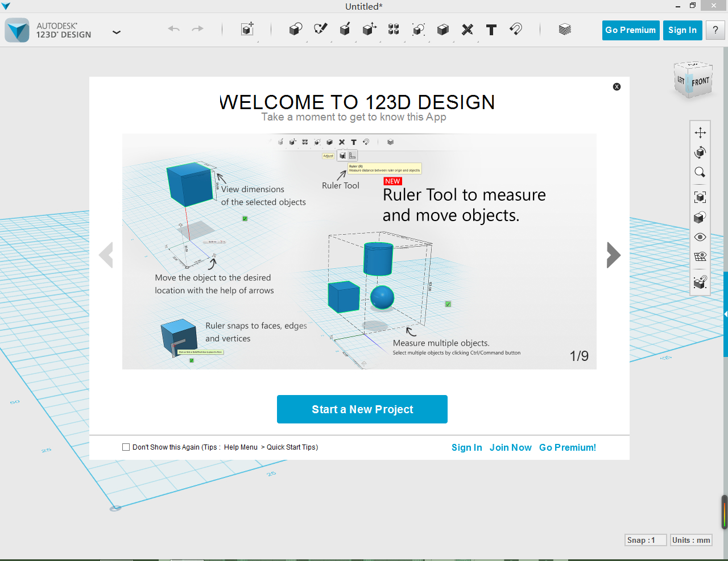Expand the 123D Design application menu chevron
The height and width of the screenshot is (561, 728).
117,32
